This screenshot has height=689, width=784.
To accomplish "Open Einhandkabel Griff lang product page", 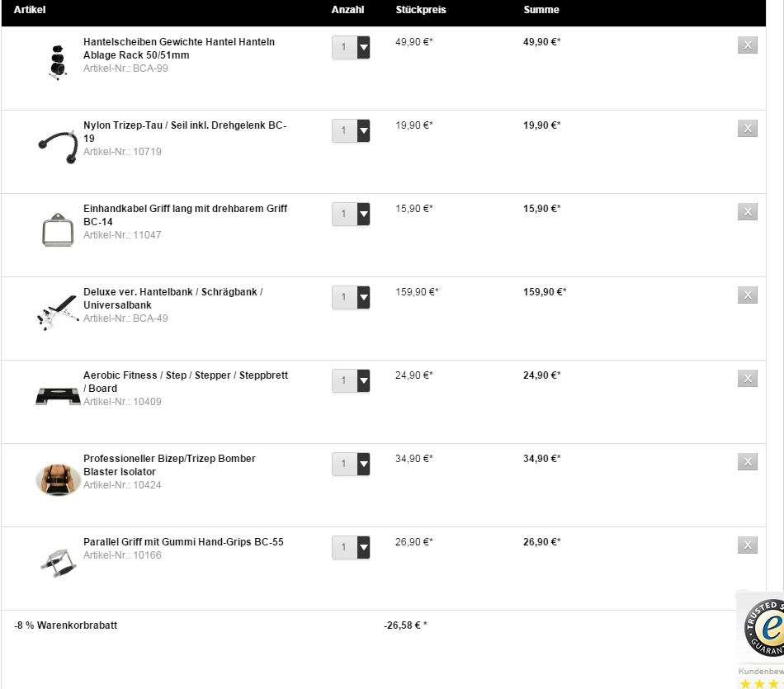I will (185, 215).
